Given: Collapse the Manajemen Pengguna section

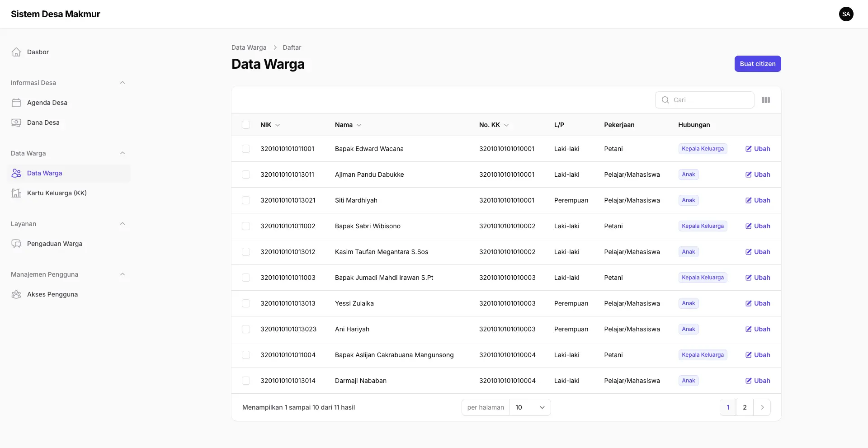Looking at the screenshot, I should pyautogui.click(x=123, y=274).
